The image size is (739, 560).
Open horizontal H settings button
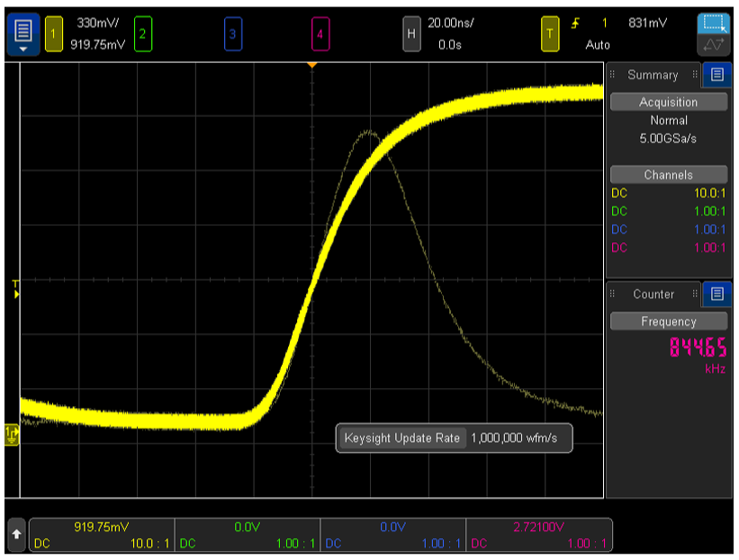coord(411,34)
